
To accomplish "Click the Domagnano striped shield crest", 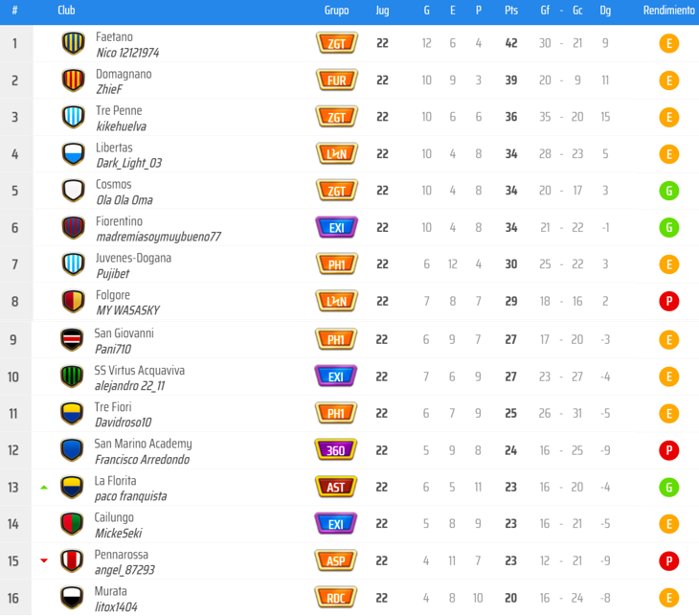I will (x=74, y=80).
